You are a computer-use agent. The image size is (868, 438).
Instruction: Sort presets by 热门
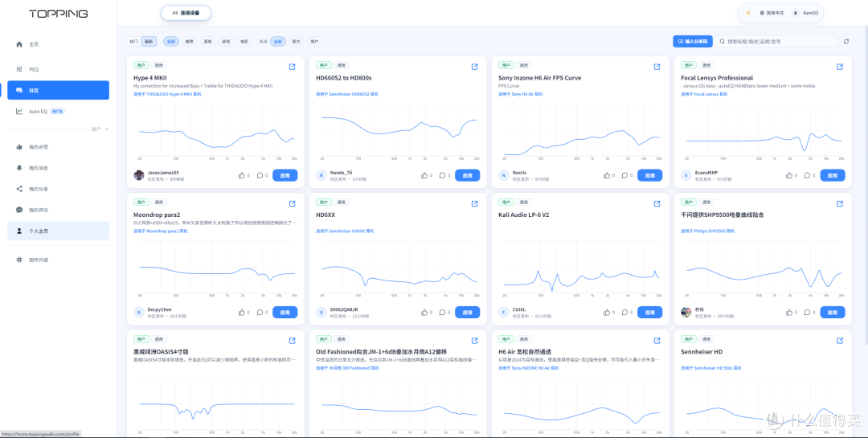[133, 42]
